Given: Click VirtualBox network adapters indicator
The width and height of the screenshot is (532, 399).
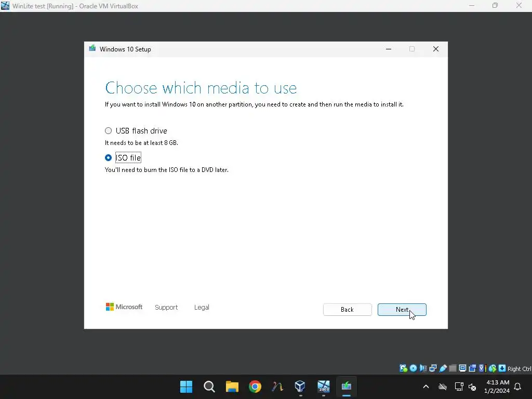Looking at the screenshot, I should tap(433, 368).
